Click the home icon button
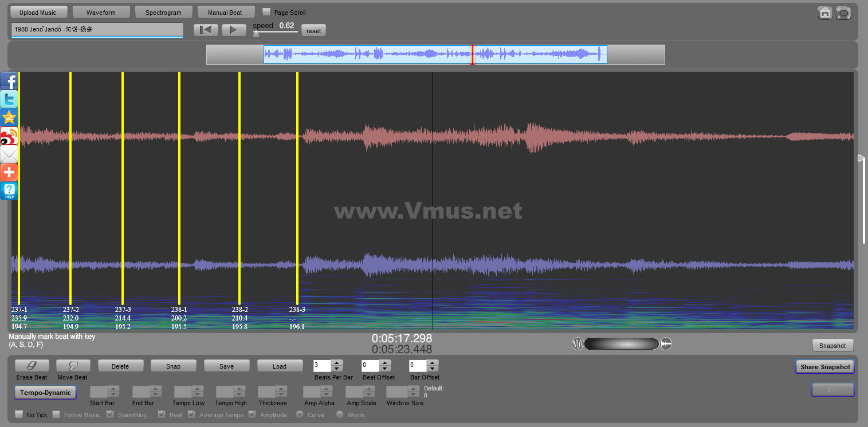This screenshot has height=427, width=868. (824, 13)
